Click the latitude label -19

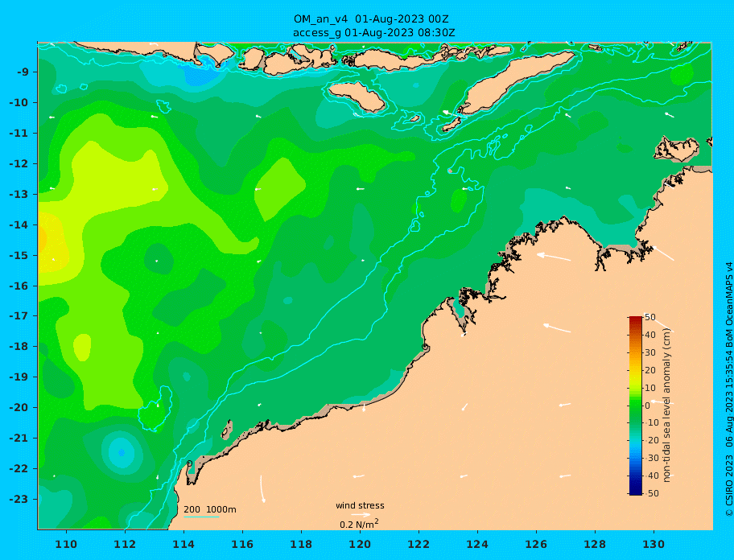(x=19, y=377)
